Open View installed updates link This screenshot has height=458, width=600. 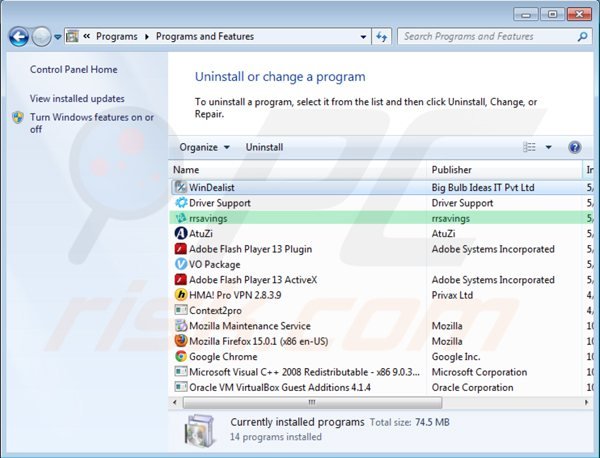[x=77, y=99]
